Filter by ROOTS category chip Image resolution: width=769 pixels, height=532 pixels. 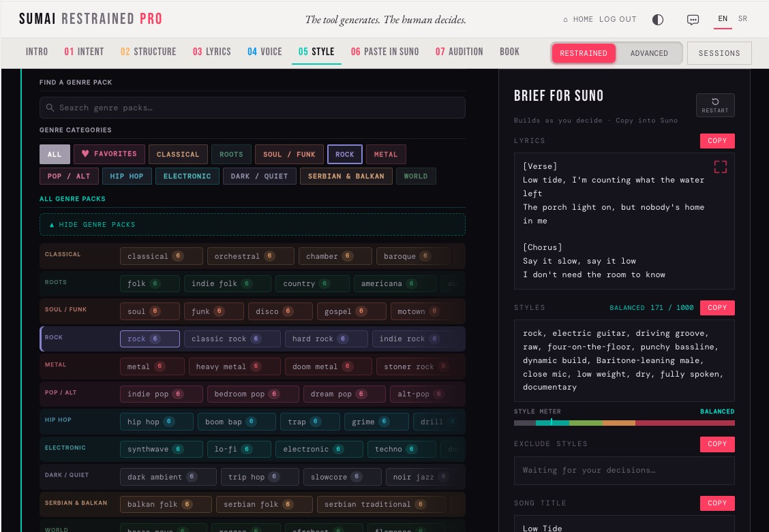pos(231,155)
